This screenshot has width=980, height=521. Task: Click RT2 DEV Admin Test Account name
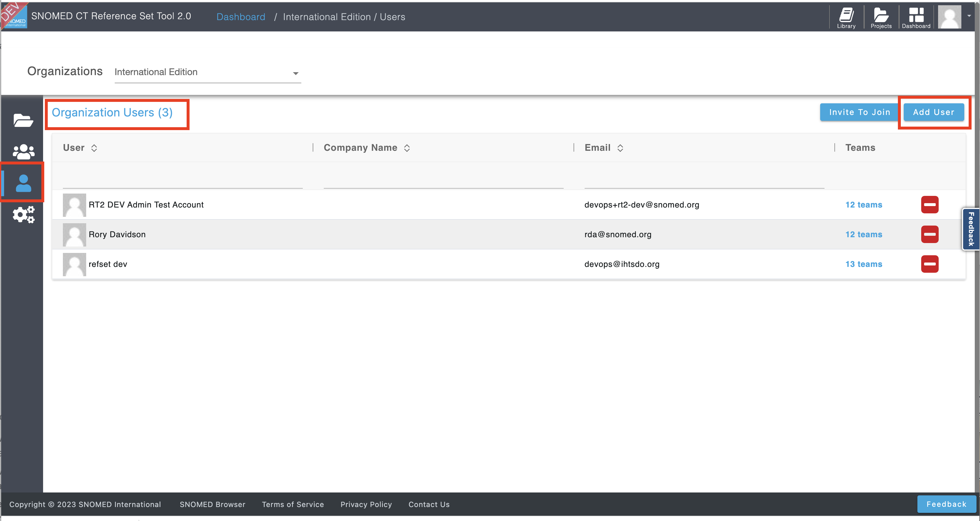(146, 205)
